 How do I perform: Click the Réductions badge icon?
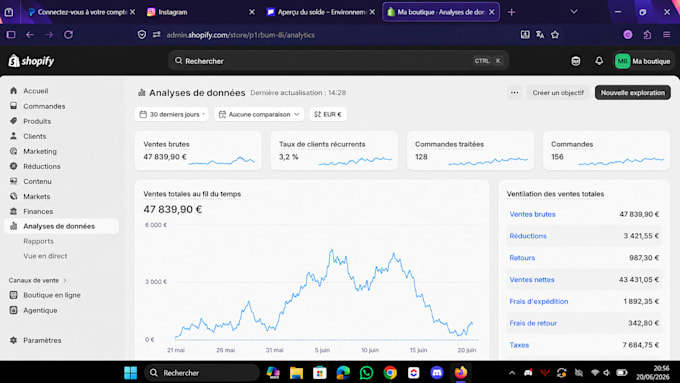13,166
